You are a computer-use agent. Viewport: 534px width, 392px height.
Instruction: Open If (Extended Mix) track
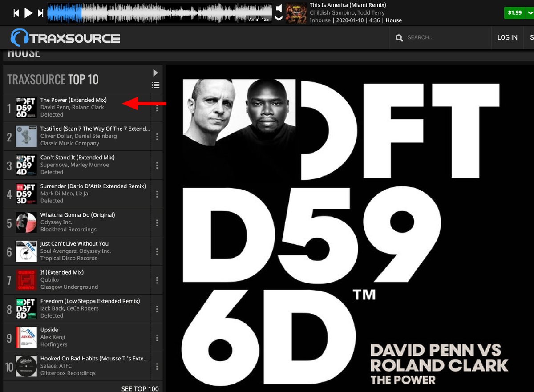62,272
